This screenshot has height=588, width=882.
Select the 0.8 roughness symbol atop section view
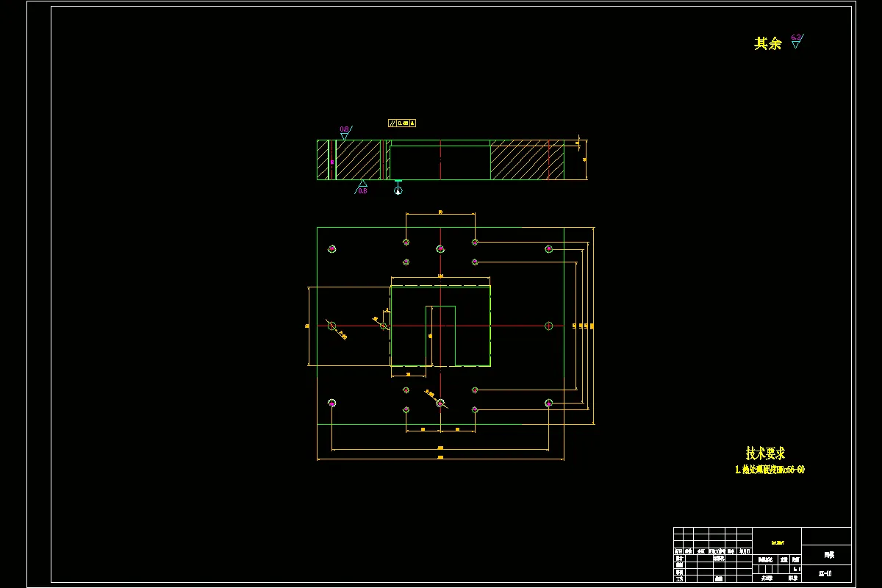345,133
